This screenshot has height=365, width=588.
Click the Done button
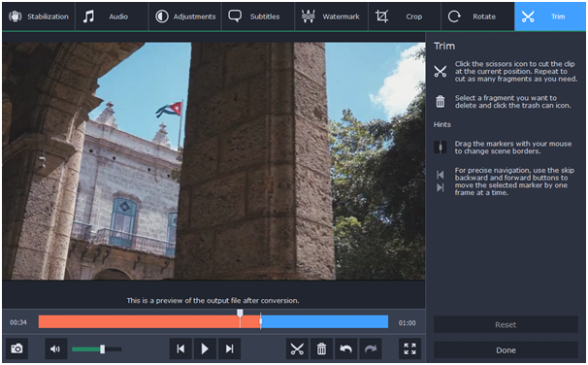[x=506, y=350]
